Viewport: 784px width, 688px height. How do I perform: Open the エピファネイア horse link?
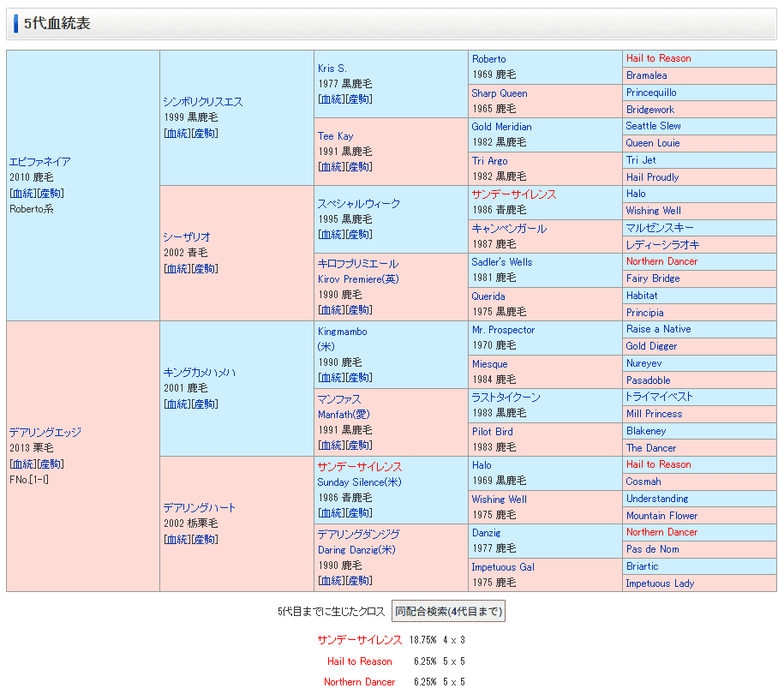[x=40, y=161]
